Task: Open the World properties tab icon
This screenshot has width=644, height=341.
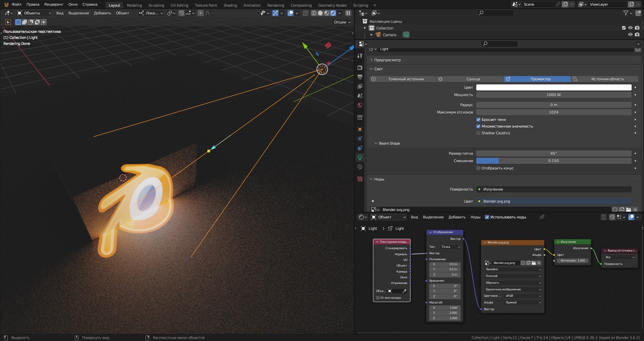Action: click(x=360, y=105)
